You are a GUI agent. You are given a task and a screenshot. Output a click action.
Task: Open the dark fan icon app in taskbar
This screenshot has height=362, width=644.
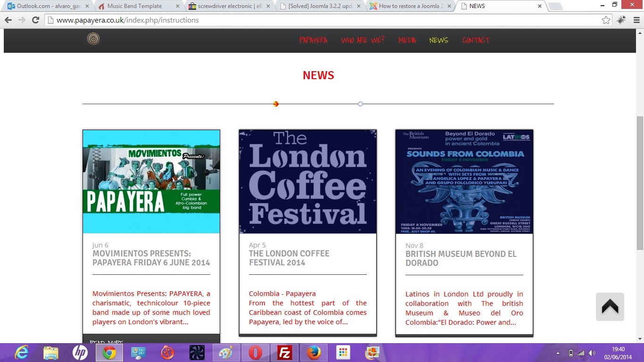pos(197,353)
